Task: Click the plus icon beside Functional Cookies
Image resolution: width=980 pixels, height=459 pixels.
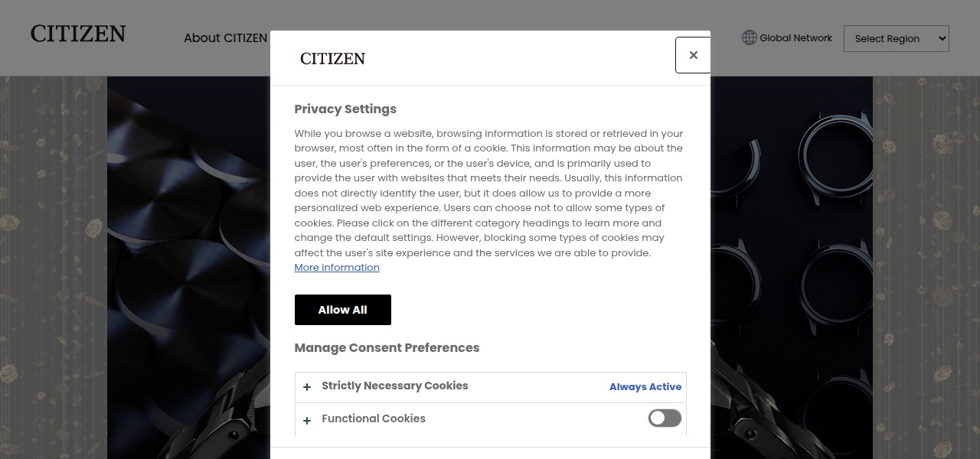Action: point(307,421)
